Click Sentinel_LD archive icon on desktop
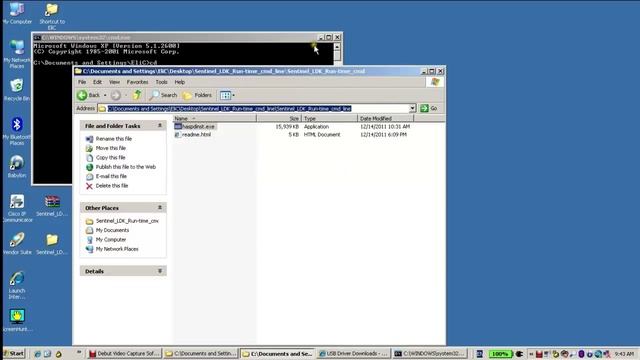640x360 pixels. [52, 205]
